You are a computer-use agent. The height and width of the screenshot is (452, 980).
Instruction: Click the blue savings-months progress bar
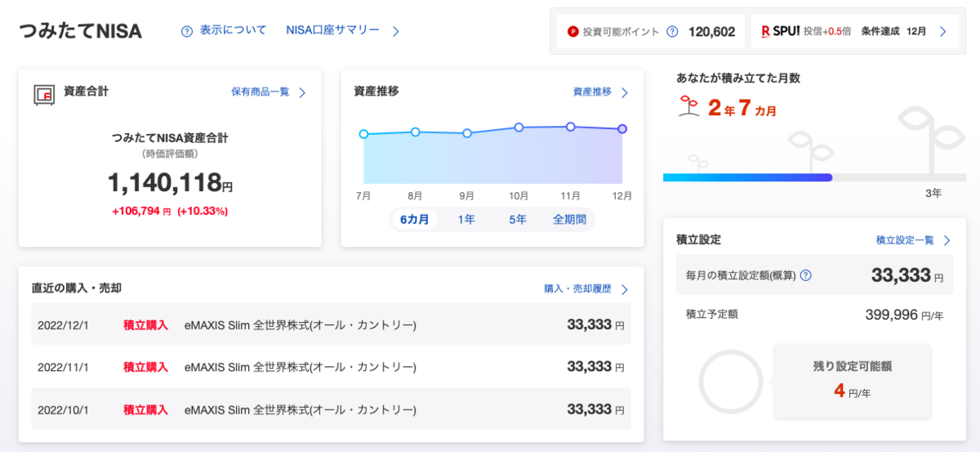(747, 177)
